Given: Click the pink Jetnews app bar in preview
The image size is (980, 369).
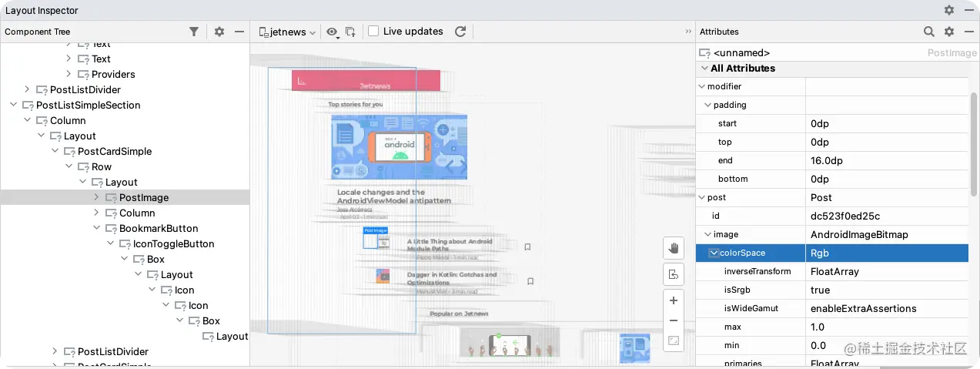Looking at the screenshot, I should coord(366,80).
